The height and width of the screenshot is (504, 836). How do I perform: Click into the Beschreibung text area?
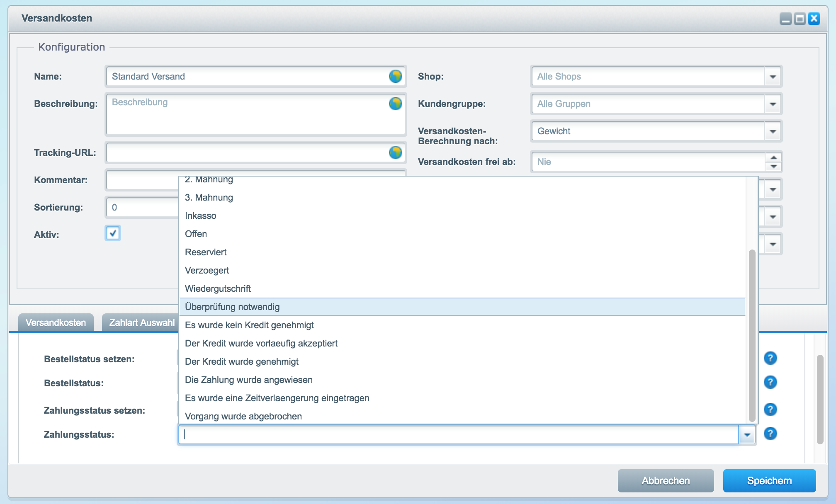click(x=255, y=114)
